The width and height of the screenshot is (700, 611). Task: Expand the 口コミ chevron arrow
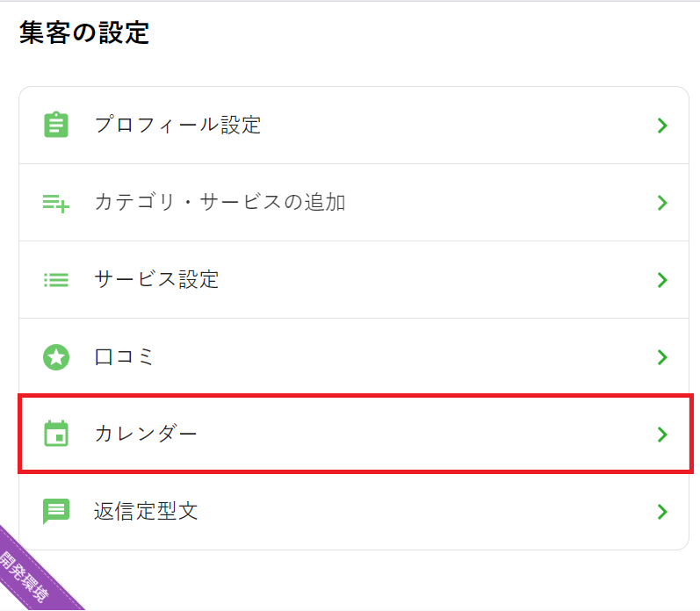point(662,357)
